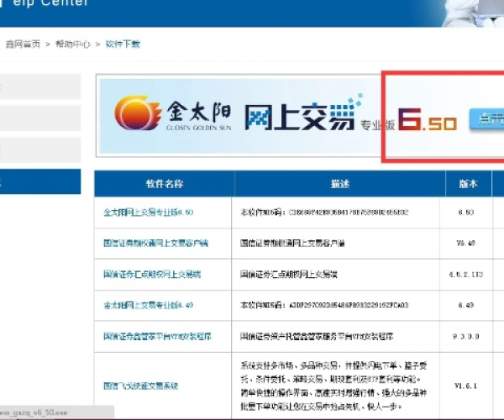Click the MD5 description of version 6.50

coord(324,213)
